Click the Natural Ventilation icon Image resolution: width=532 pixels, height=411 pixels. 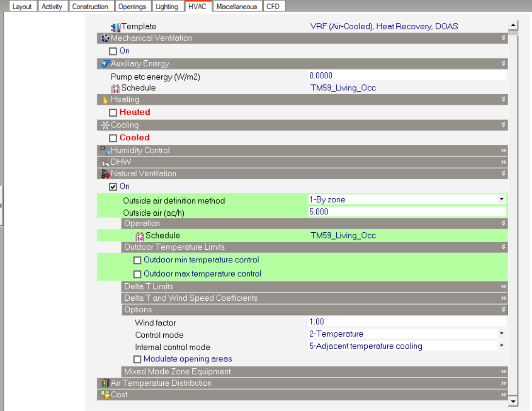[x=105, y=174]
